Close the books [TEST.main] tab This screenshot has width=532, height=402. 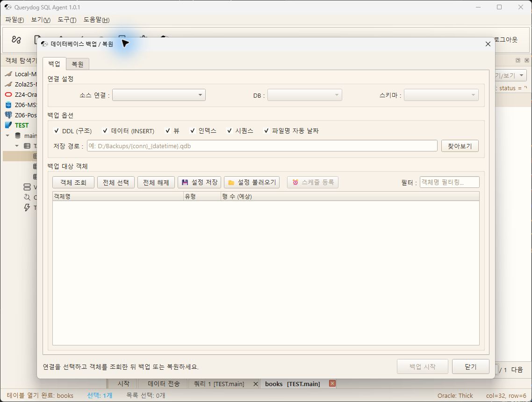[x=332, y=383]
